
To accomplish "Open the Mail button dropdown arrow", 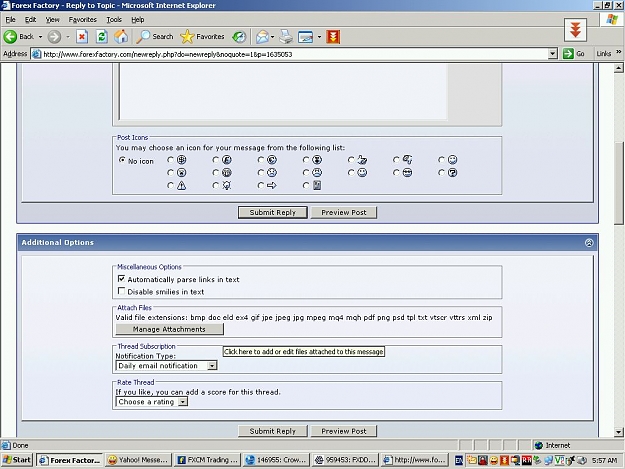I will (x=273, y=37).
